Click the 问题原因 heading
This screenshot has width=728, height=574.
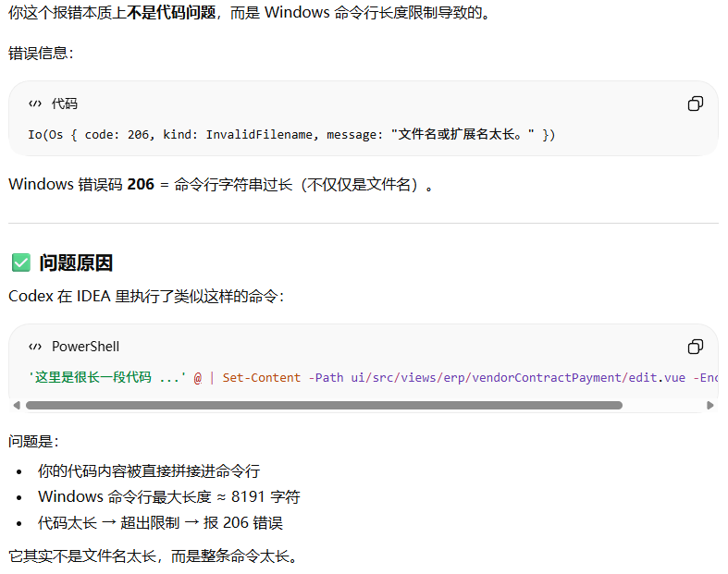(x=76, y=263)
